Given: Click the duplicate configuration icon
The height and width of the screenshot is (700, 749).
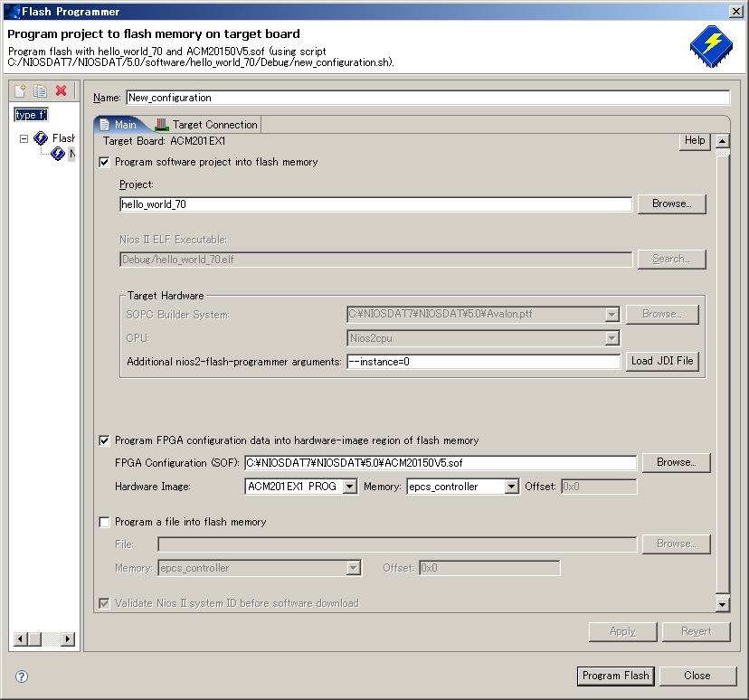Looking at the screenshot, I should [41, 90].
